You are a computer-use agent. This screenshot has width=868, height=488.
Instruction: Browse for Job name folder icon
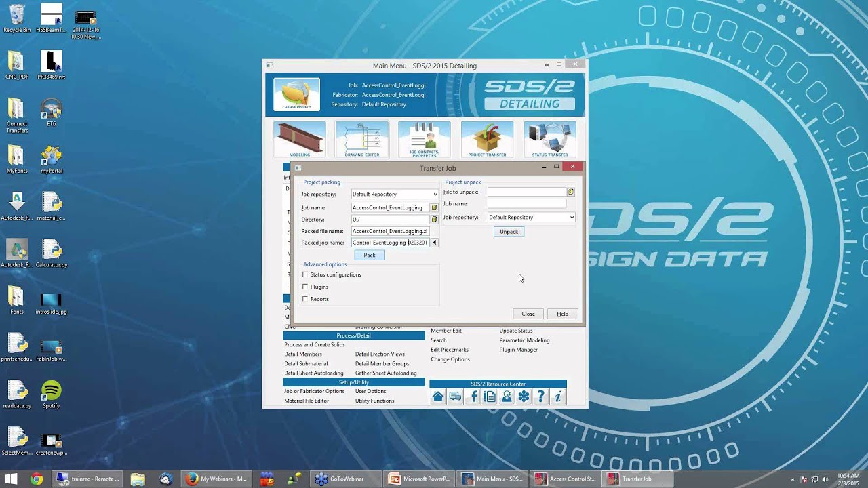click(x=434, y=208)
